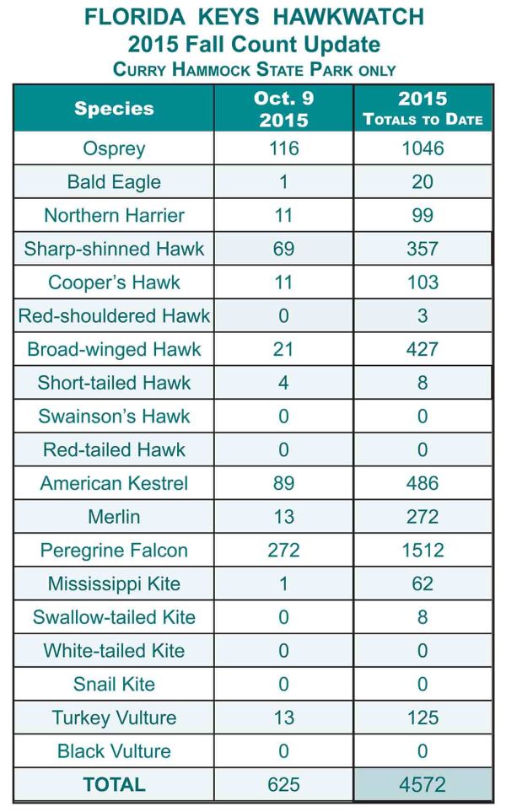
Task: Select the Mississippi Kite species cell
Action: [114, 583]
